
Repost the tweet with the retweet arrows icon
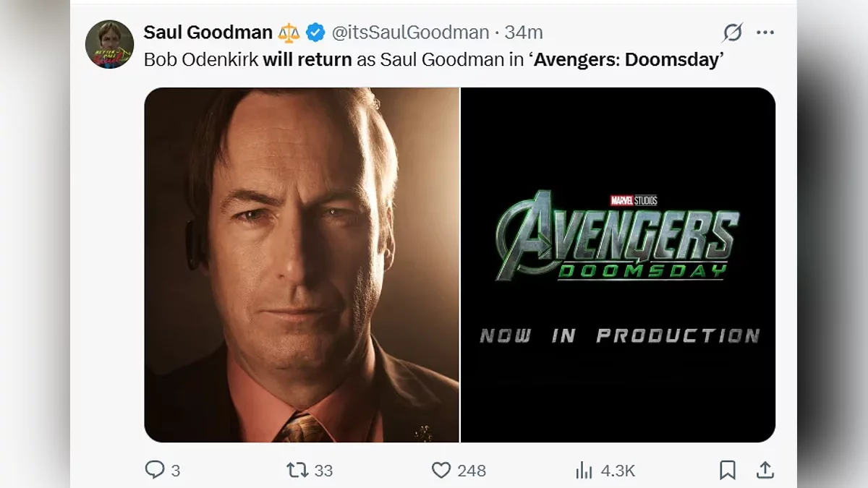(297, 470)
